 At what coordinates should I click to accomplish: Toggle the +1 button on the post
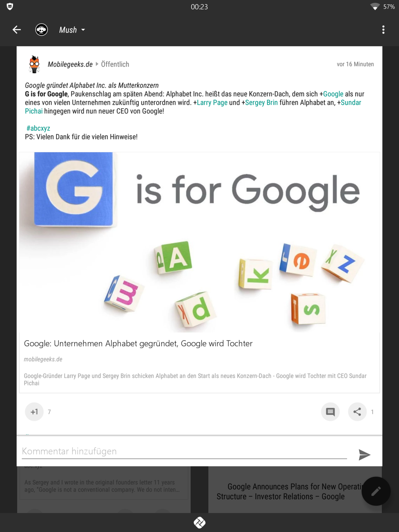pyautogui.click(x=34, y=412)
